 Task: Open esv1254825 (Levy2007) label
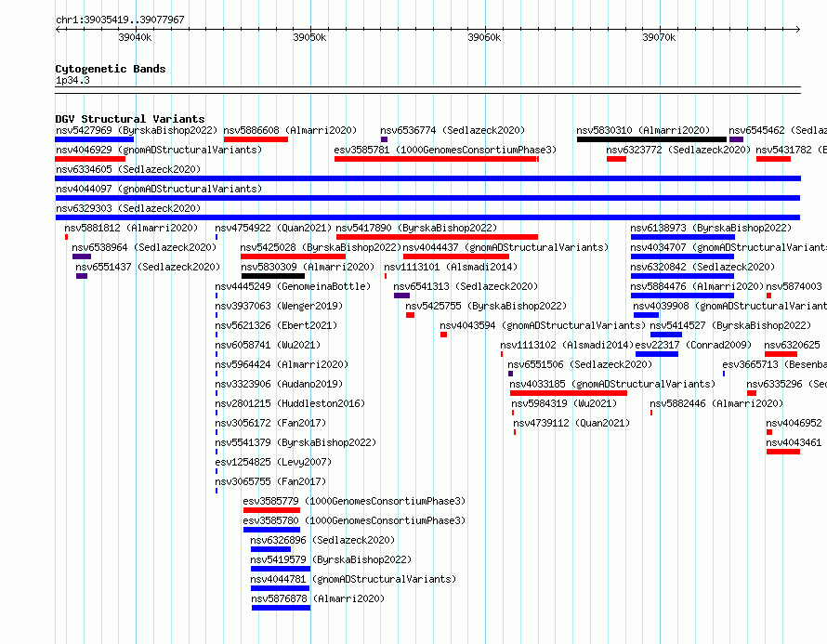coord(273,462)
